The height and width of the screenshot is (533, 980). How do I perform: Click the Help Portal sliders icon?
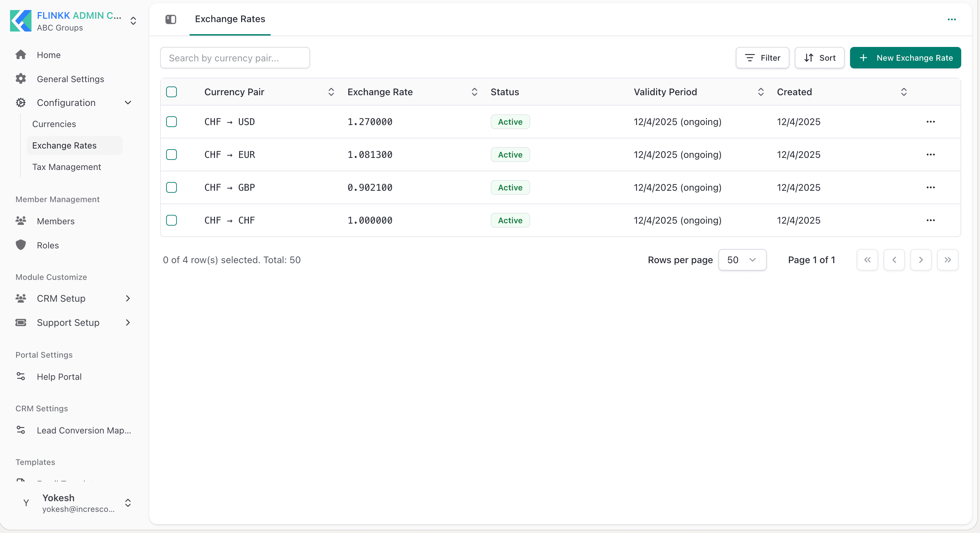point(20,376)
